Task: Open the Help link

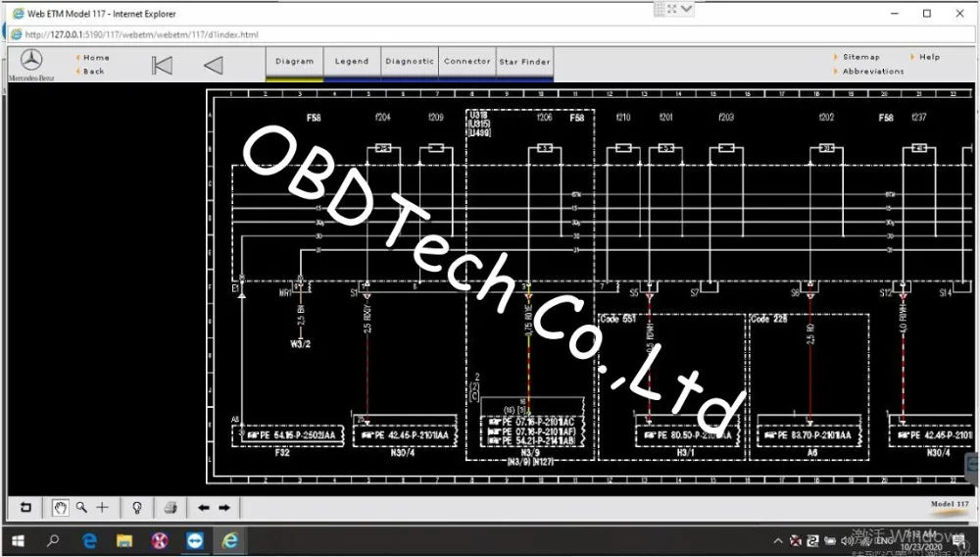Action: tap(929, 57)
